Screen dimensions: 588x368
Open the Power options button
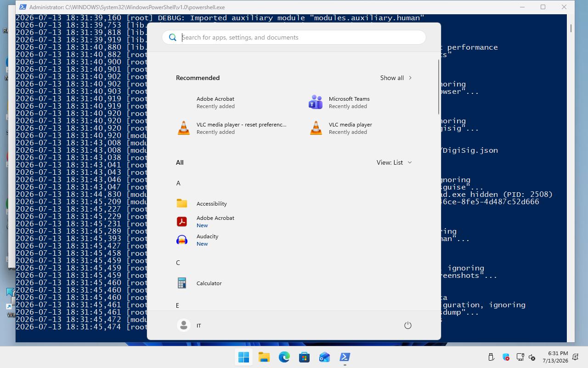pyautogui.click(x=407, y=325)
